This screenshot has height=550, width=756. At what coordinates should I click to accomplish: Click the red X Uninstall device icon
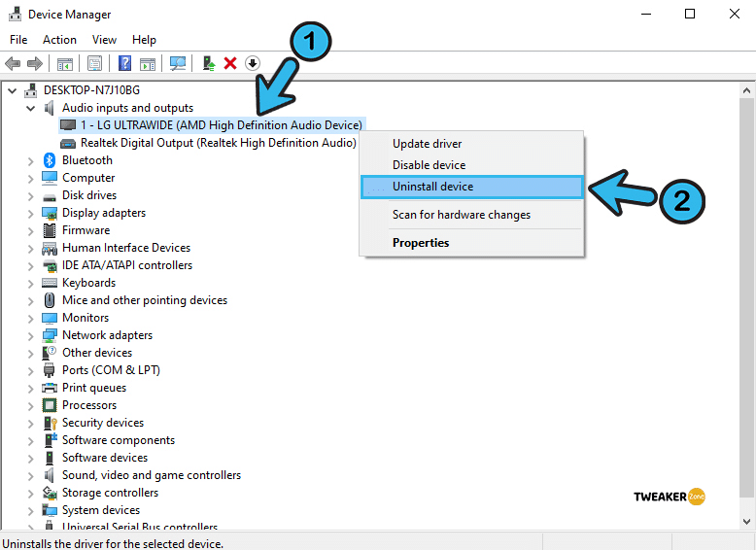pos(230,63)
